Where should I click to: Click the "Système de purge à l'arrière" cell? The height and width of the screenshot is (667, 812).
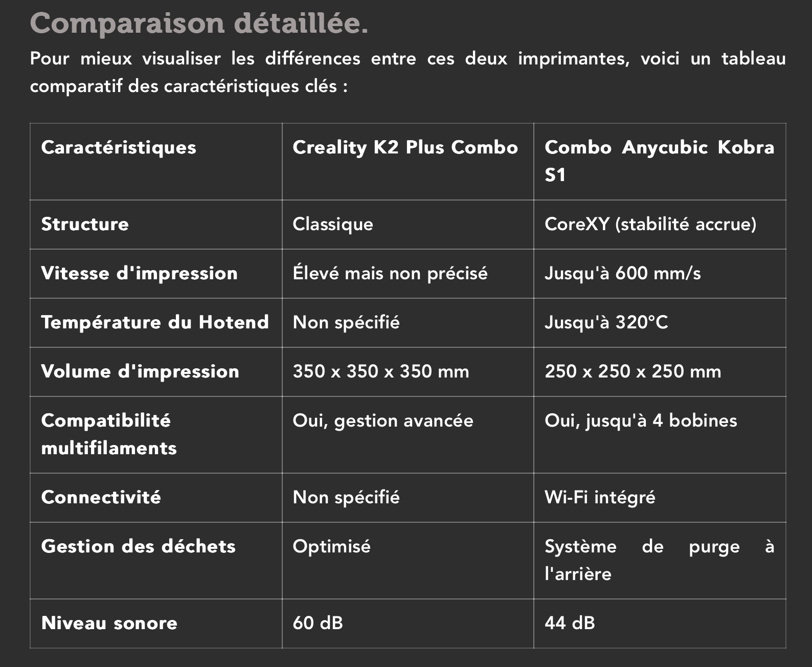click(x=659, y=560)
